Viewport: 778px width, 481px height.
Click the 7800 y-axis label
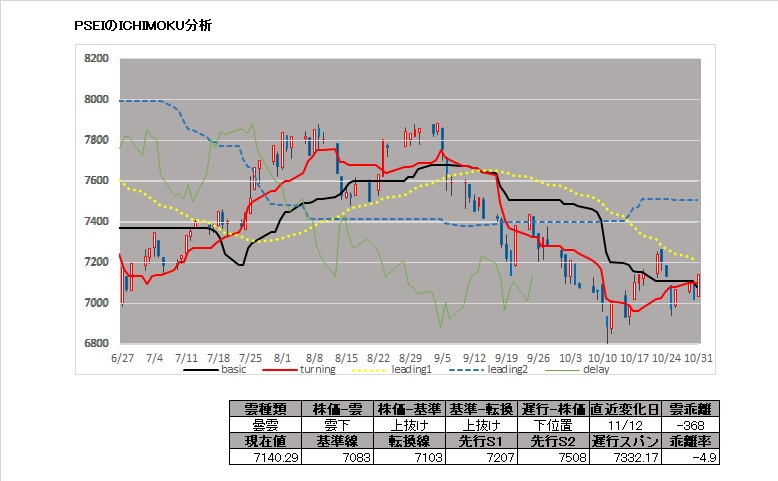[x=96, y=140]
